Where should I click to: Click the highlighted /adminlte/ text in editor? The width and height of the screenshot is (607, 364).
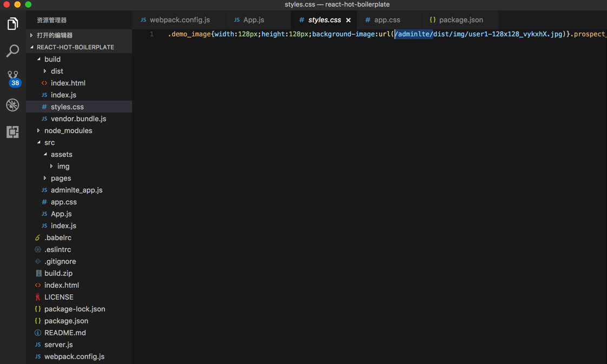tap(413, 34)
